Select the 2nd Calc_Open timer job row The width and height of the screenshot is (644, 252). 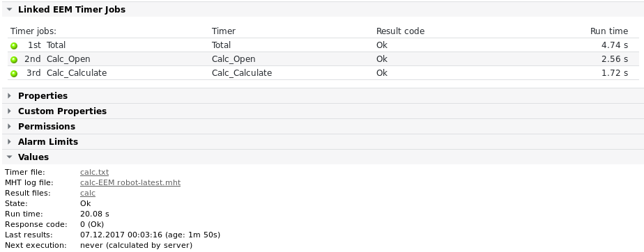[323, 59]
